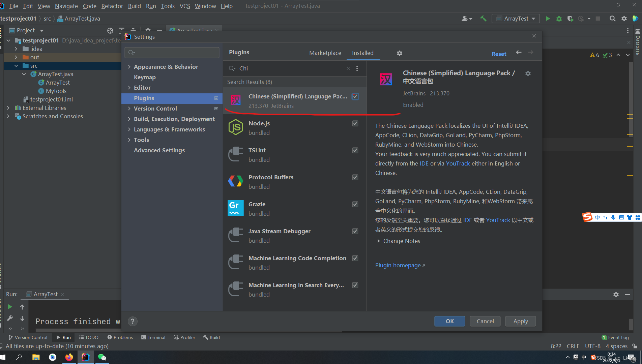Open plugin gear menu beside Installed tab
The image size is (642, 364).
point(400,53)
